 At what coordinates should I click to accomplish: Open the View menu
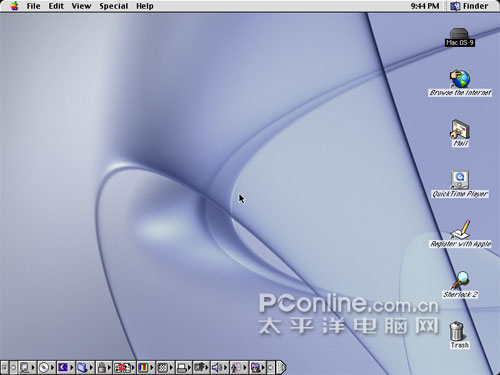coord(81,6)
